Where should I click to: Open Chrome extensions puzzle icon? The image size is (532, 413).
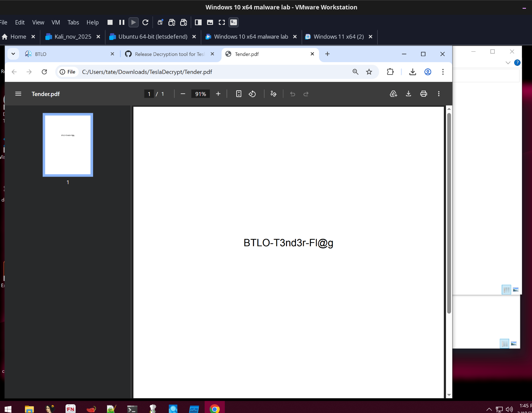pyautogui.click(x=390, y=72)
